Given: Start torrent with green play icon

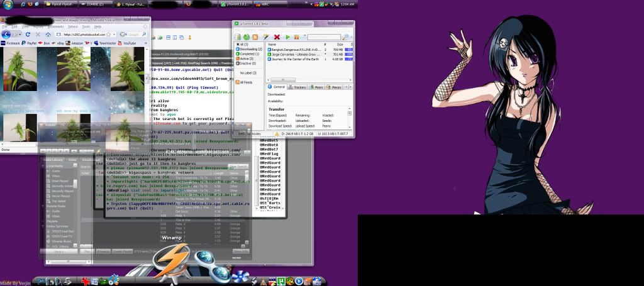Looking at the screenshot, I should (x=288, y=37).
